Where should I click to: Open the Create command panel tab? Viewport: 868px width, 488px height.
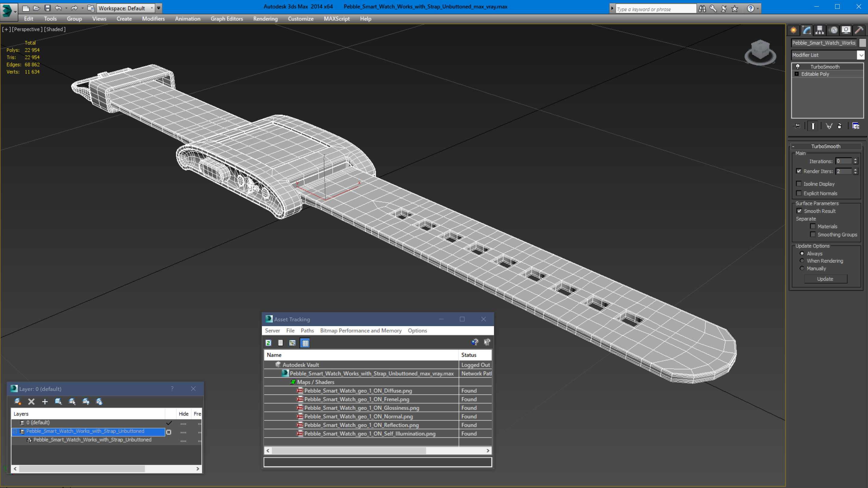tap(794, 30)
